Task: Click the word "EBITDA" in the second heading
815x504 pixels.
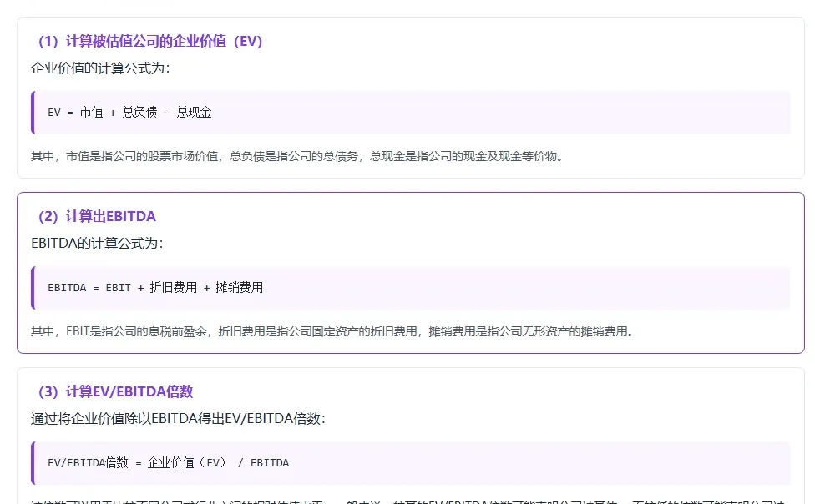Action: tap(134, 216)
